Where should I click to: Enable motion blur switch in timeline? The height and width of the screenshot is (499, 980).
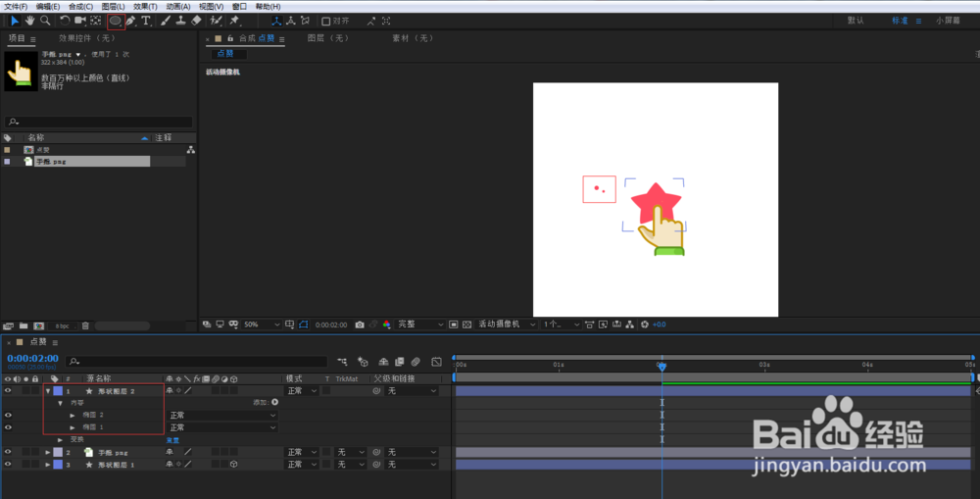point(416,362)
